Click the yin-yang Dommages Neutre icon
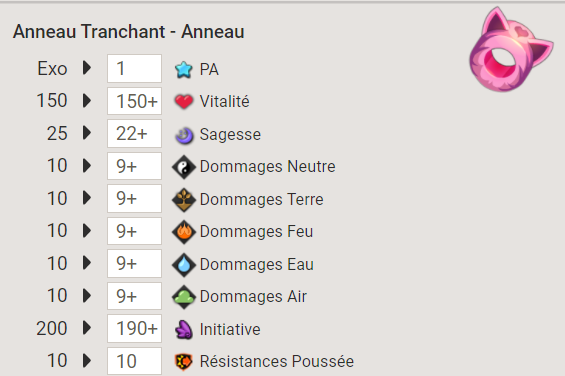565x376 pixels. click(x=184, y=167)
